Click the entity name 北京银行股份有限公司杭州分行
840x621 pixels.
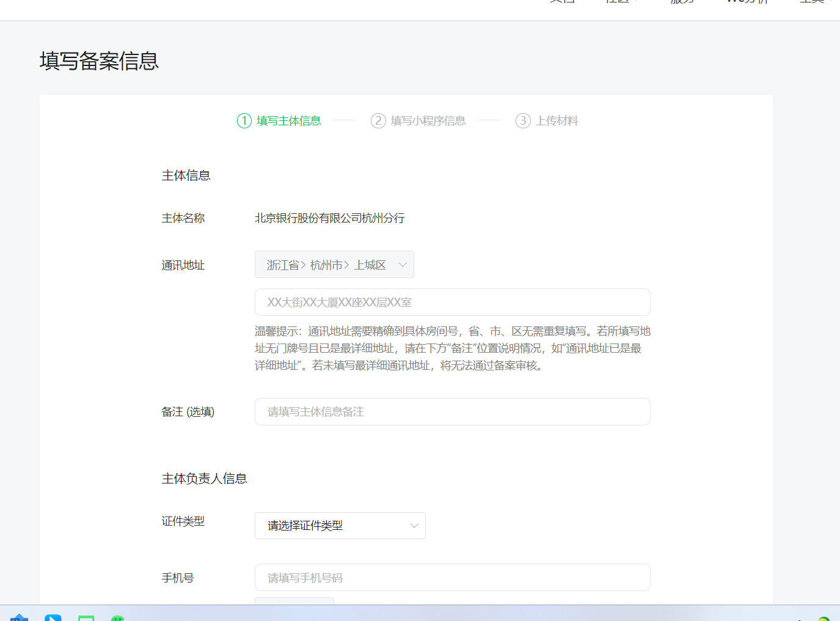pyautogui.click(x=330, y=218)
